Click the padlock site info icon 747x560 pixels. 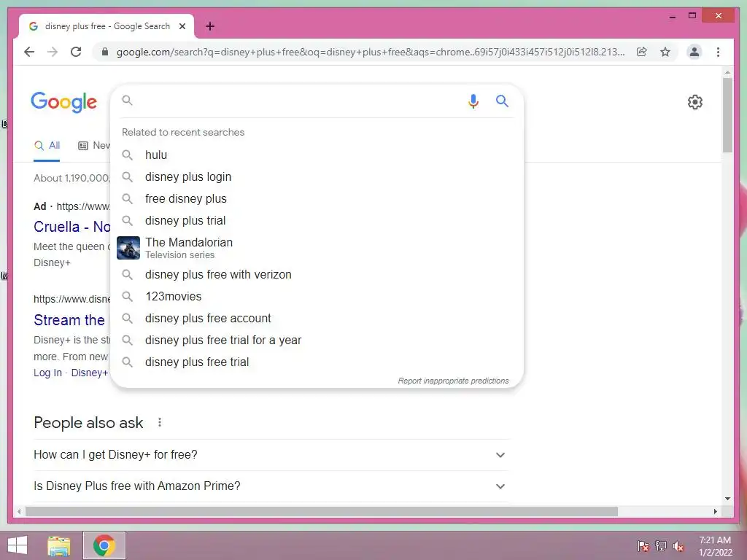tap(105, 52)
